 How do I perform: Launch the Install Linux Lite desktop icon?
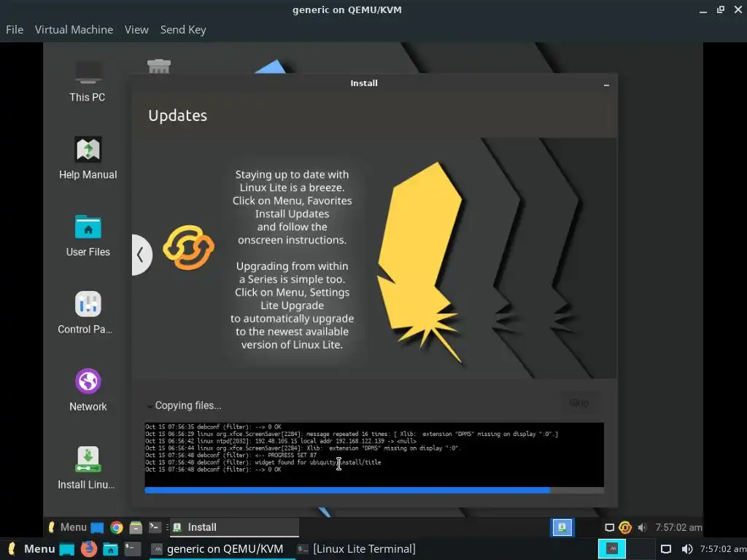[x=88, y=467]
